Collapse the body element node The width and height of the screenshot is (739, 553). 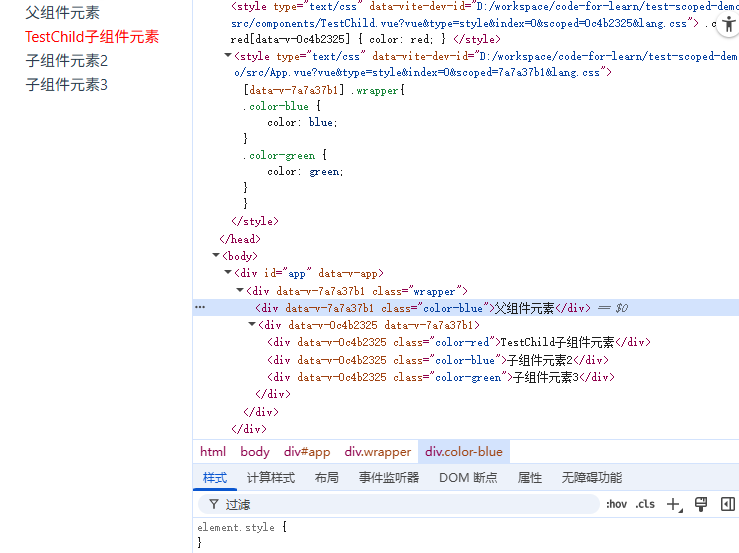(x=216, y=256)
